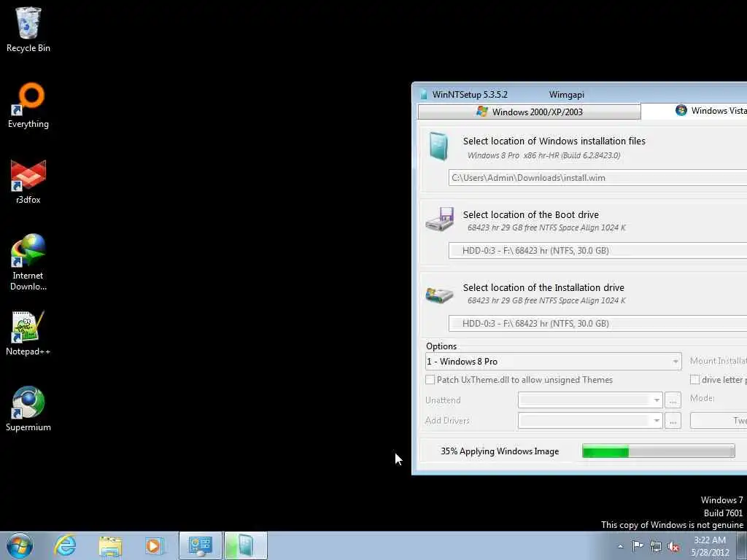Click the Boot drive floppy icon
Screen dimensions: 747x560
click(439, 219)
